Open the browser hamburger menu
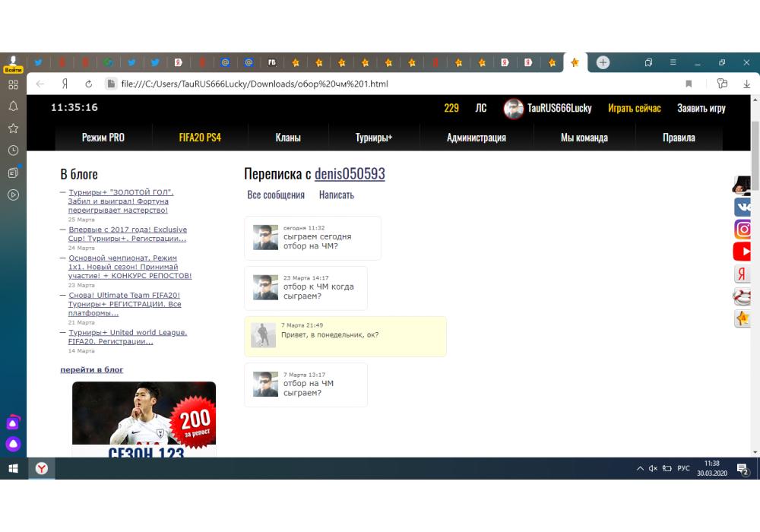The image size is (760, 532). tap(673, 62)
